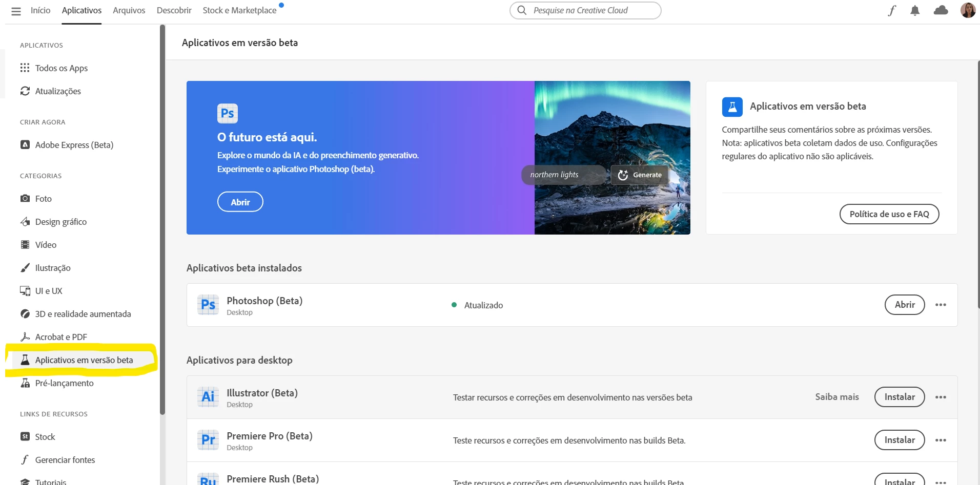Open more options for Photoshop (Beta)
The height and width of the screenshot is (485, 980).
pos(941,305)
